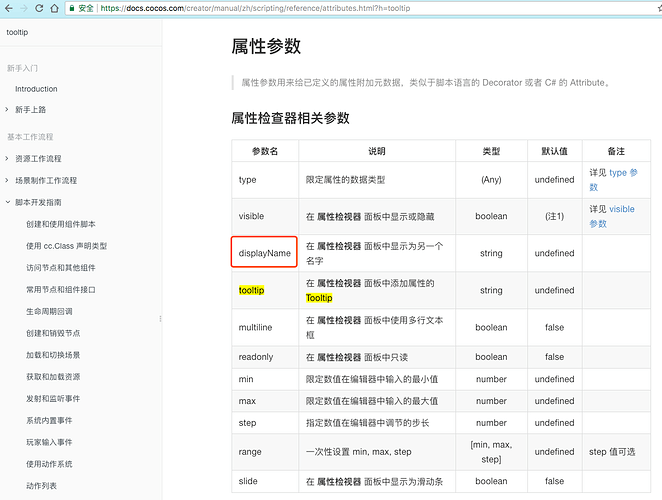Expand the 资源工作流程 sidebar section
Image resolution: width=662 pixels, height=500 pixels.
pyautogui.click(x=7, y=158)
